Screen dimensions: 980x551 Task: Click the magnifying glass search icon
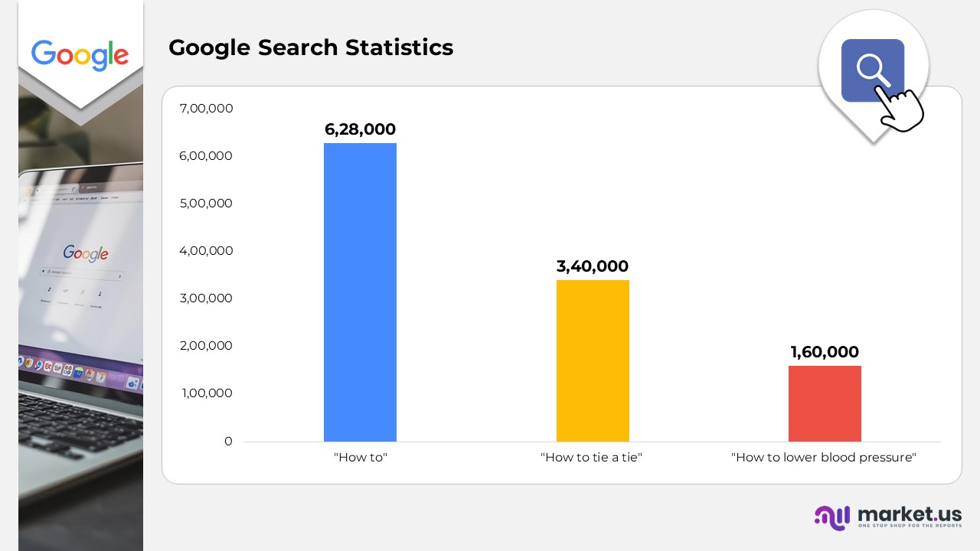871,70
